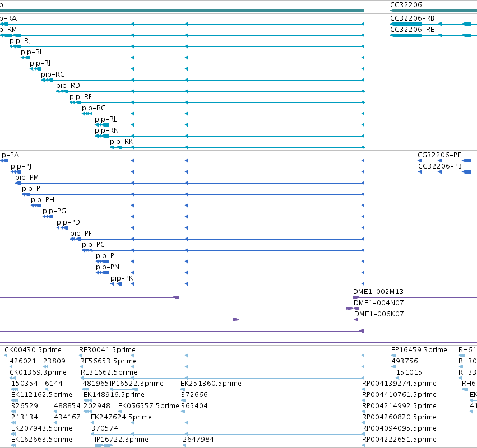Viewport: 477px width, 448px height.
Task: Select EST CK00430.5prime
Action: [x=33, y=350]
